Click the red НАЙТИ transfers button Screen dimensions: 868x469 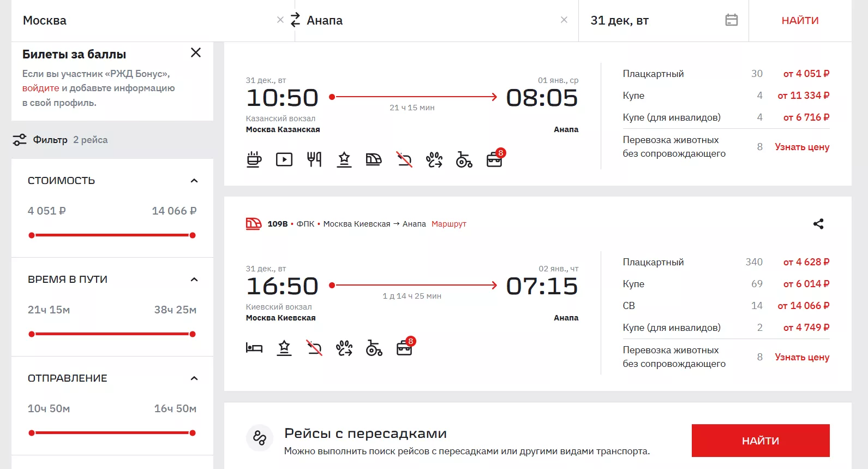point(761,441)
